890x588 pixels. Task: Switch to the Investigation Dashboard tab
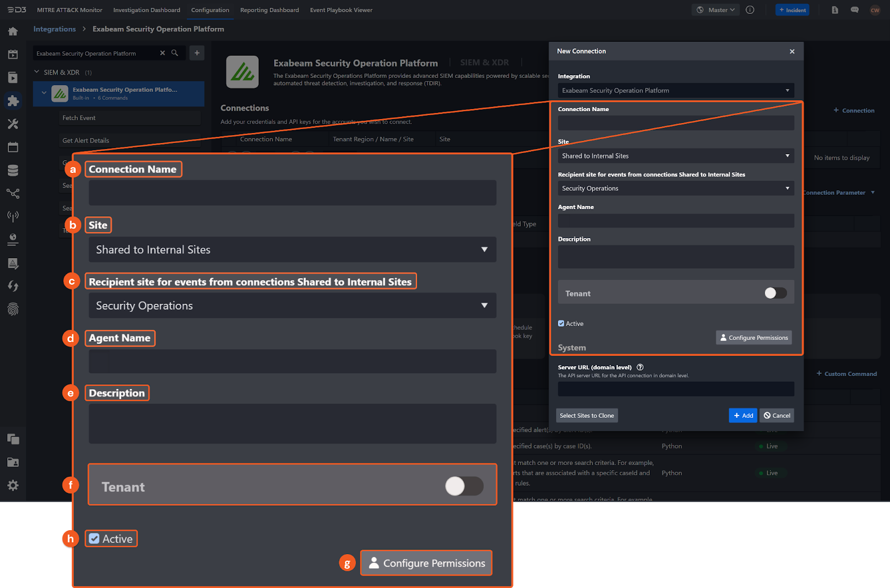[x=146, y=10]
